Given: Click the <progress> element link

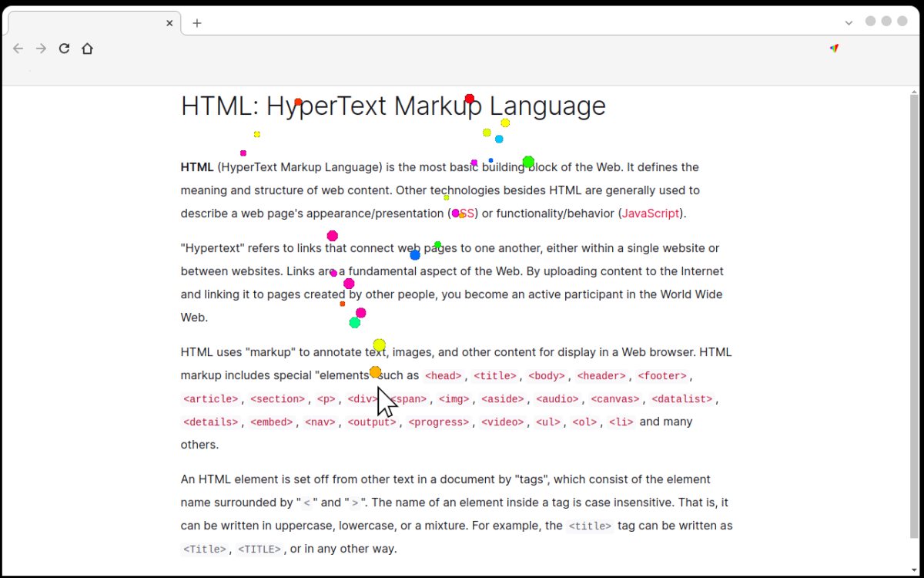Looking at the screenshot, I should point(438,422).
